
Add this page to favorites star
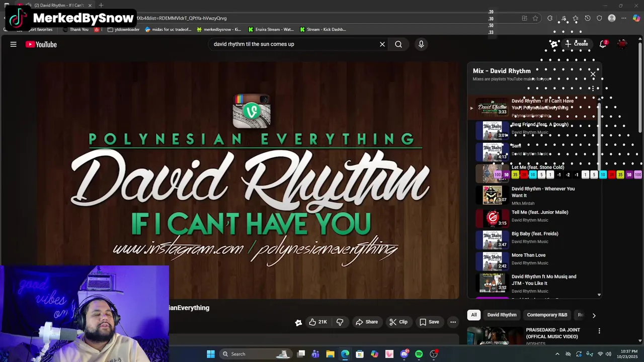(535, 18)
